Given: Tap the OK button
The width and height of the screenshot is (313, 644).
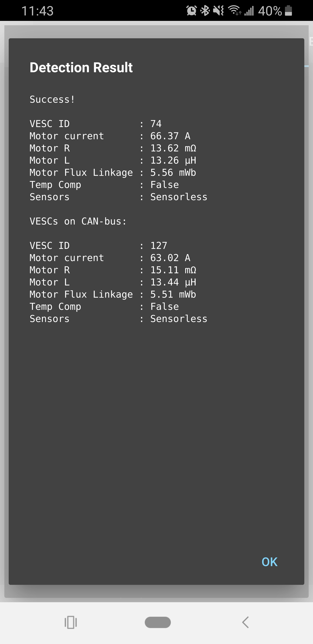Looking at the screenshot, I should [x=269, y=562].
